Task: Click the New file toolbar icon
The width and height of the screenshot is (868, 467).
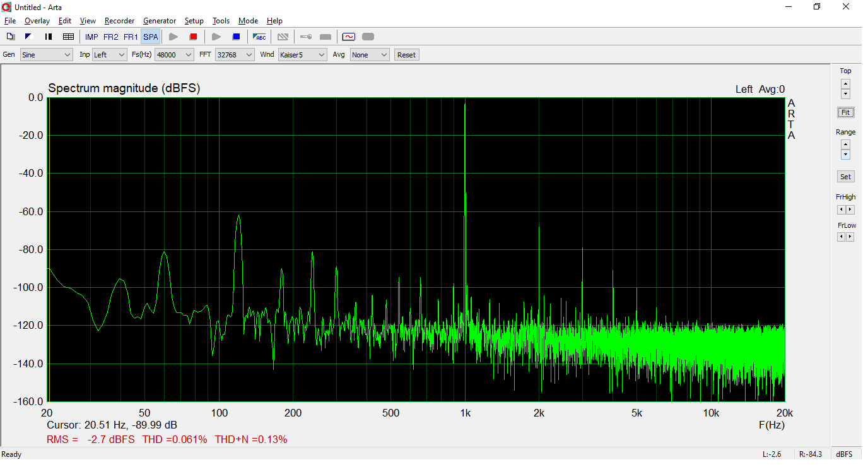Action: click(10, 37)
